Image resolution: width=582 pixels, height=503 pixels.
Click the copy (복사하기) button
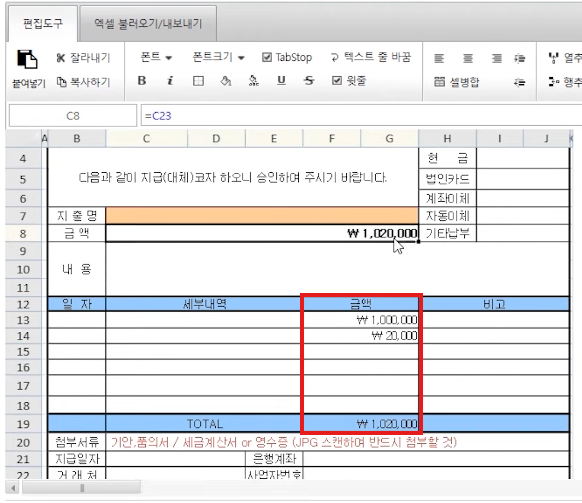point(84,82)
